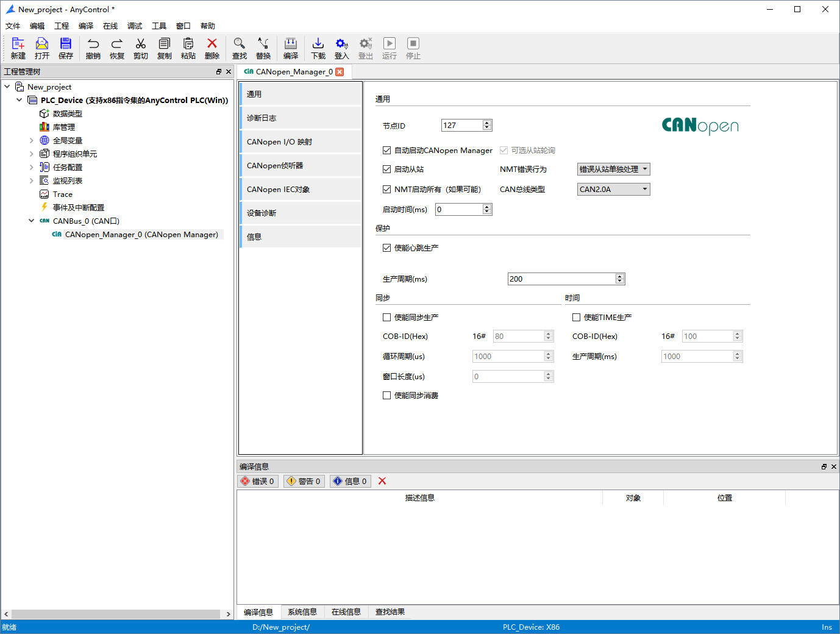The width and height of the screenshot is (840, 634).
Task: Toggle 自动启动CANopen Manager checkbox
Action: pos(386,150)
